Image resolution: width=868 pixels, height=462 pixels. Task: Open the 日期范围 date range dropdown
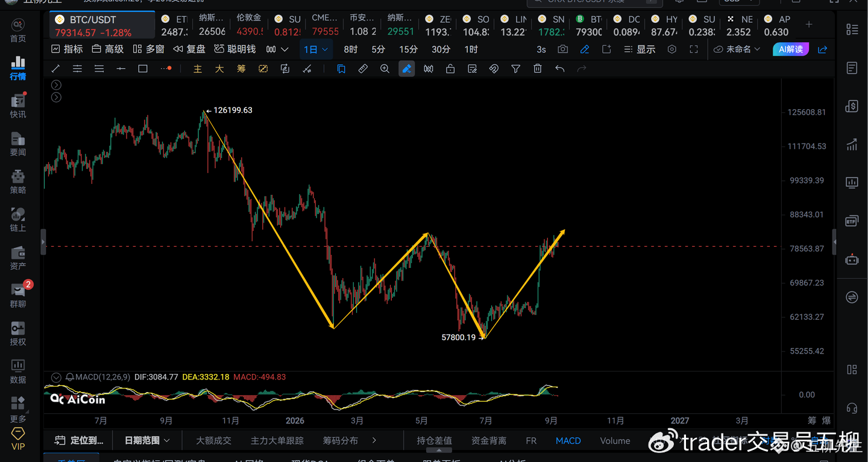click(x=147, y=441)
